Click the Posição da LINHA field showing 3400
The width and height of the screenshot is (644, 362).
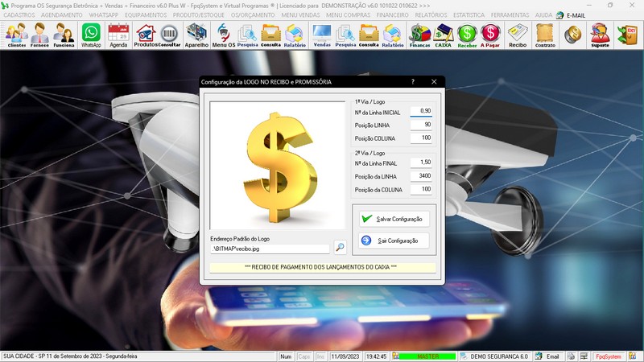click(421, 175)
